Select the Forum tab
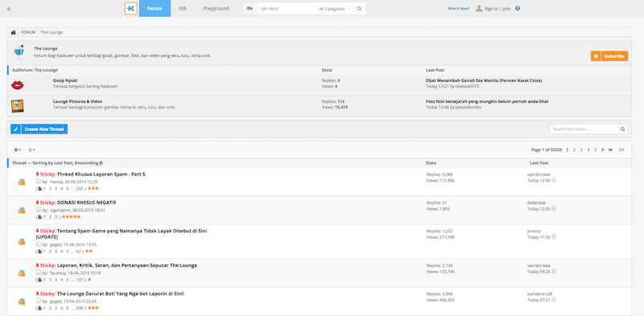This screenshot has width=644, height=316. [x=155, y=8]
